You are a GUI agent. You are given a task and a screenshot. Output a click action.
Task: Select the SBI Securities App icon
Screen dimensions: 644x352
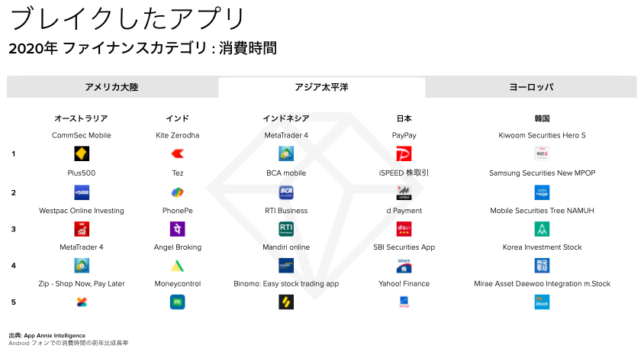coord(404,266)
